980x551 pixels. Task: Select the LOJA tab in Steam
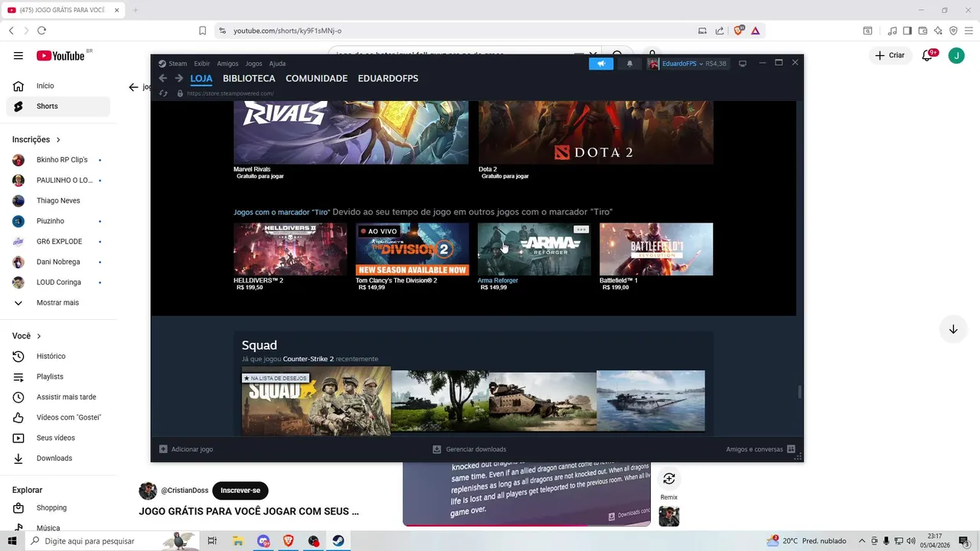(x=201, y=78)
